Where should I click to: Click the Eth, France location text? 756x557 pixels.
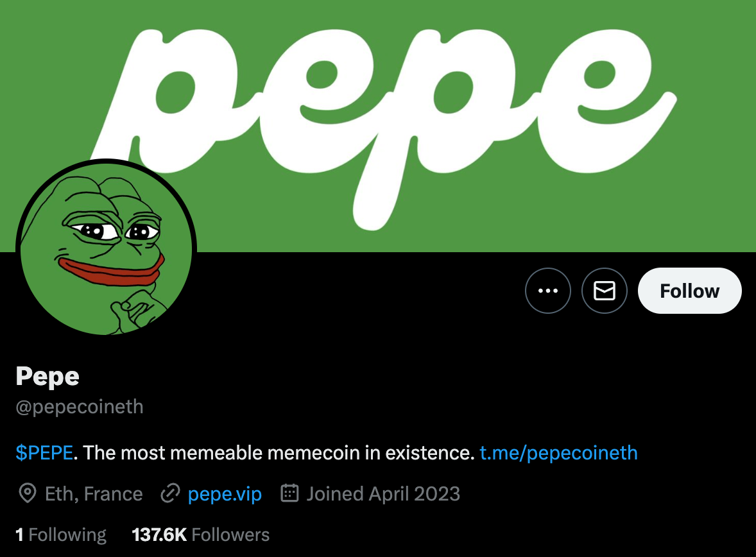[x=94, y=494]
